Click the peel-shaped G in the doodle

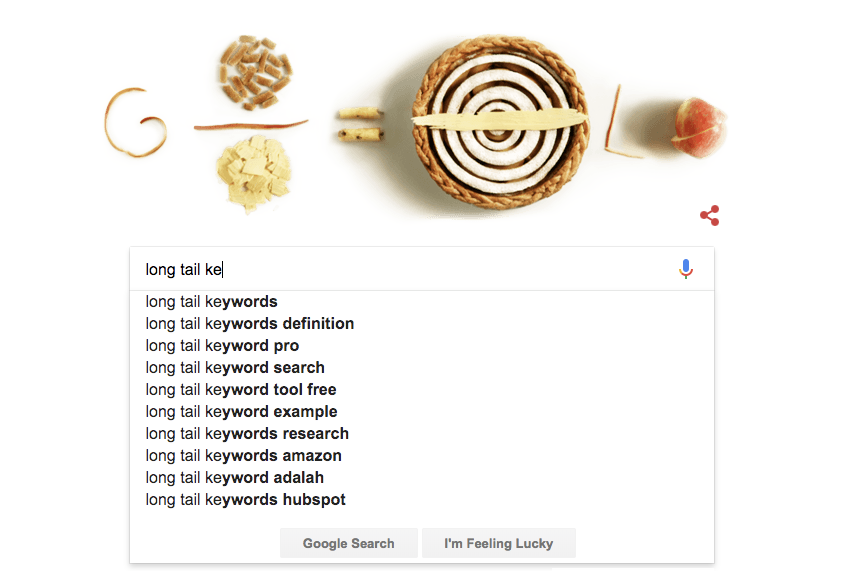pyautogui.click(x=133, y=123)
